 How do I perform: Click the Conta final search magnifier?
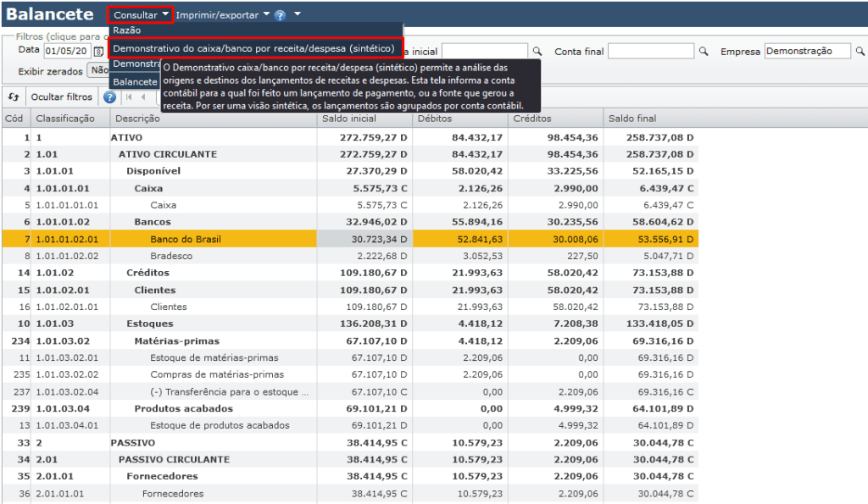tap(703, 51)
